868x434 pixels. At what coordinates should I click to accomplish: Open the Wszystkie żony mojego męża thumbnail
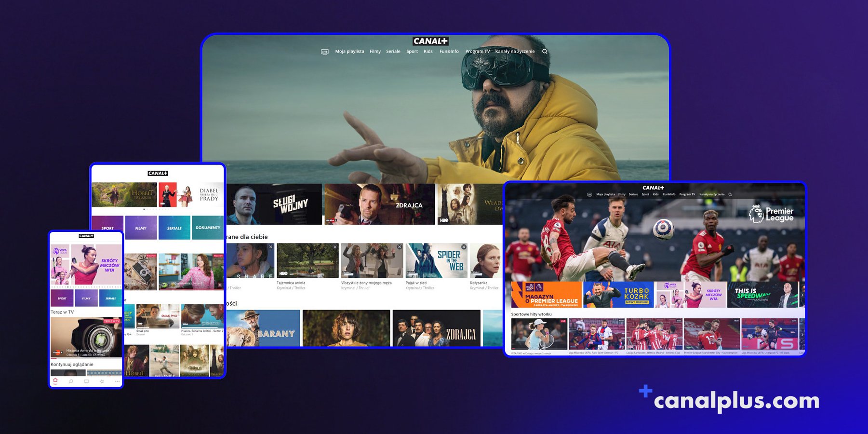pos(372,260)
